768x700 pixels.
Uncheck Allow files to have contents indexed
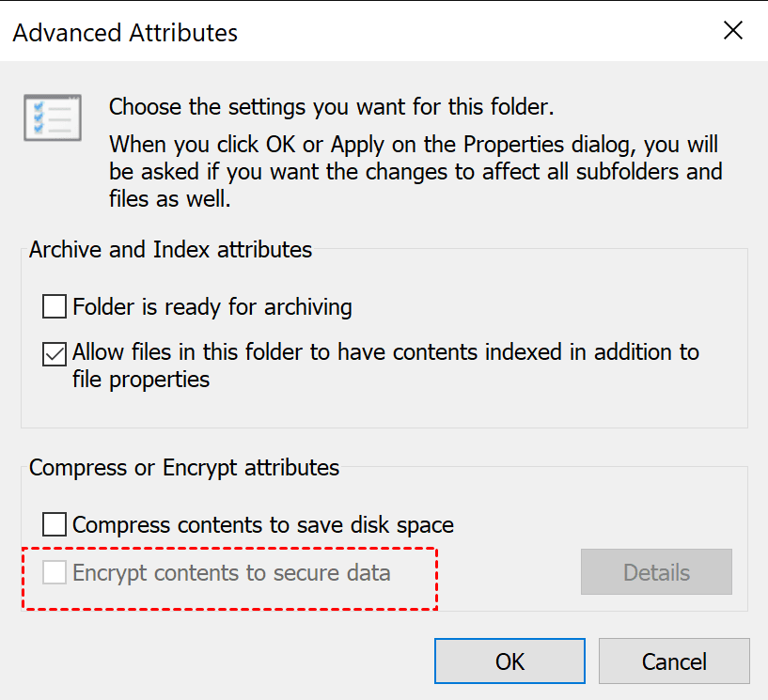point(54,353)
